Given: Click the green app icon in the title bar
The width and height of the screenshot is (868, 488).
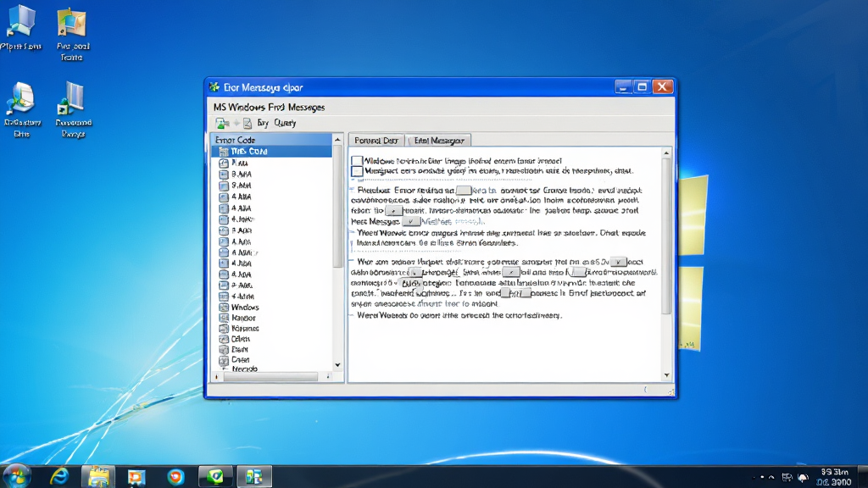Looking at the screenshot, I should point(214,87).
